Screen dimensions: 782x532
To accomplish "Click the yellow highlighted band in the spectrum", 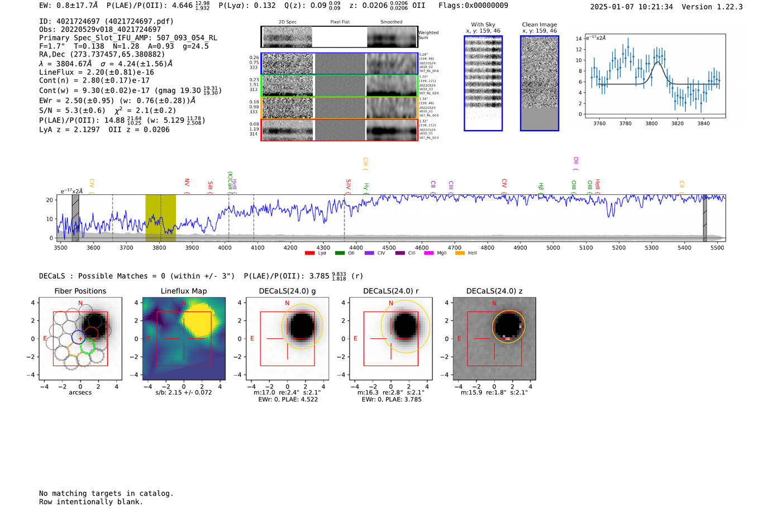I will pyautogui.click(x=161, y=218).
